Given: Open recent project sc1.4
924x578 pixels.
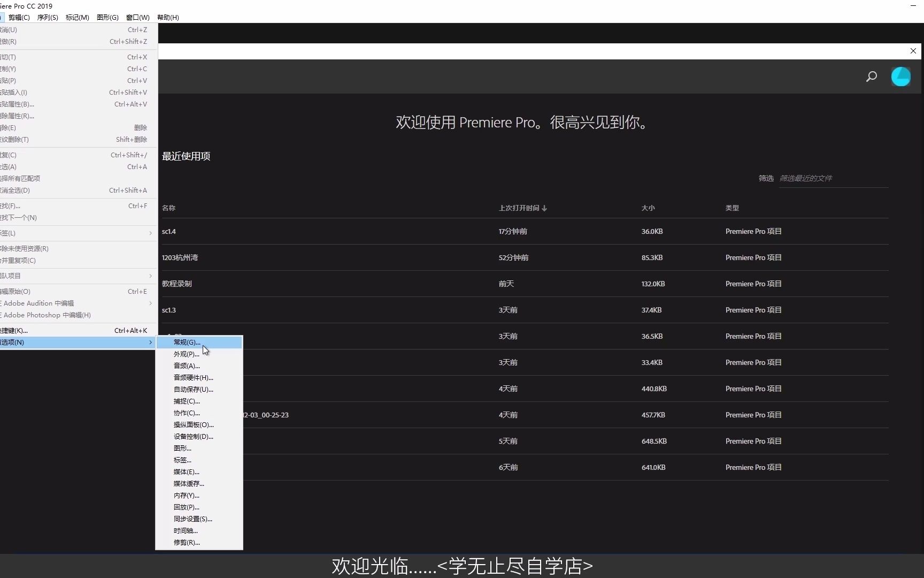Looking at the screenshot, I should (169, 231).
